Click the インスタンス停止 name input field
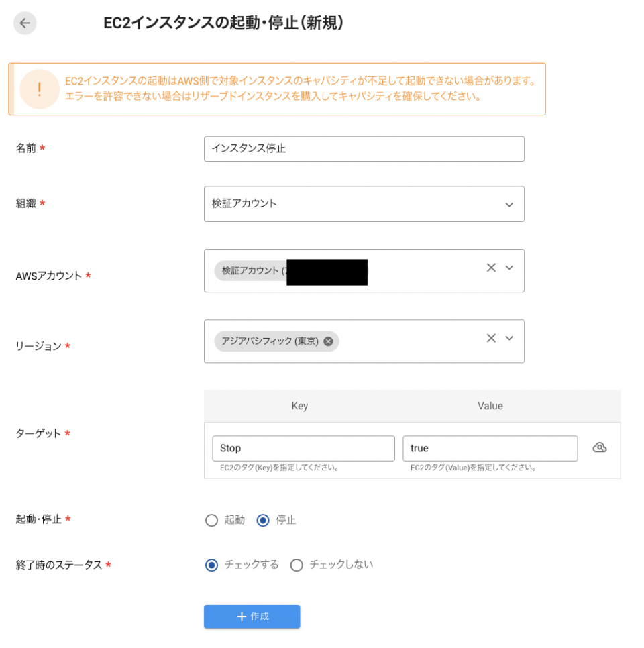 tap(364, 148)
